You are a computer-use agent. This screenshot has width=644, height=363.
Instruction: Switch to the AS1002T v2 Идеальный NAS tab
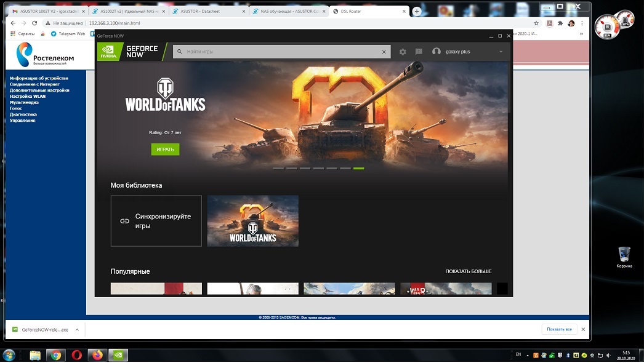click(127, 11)
